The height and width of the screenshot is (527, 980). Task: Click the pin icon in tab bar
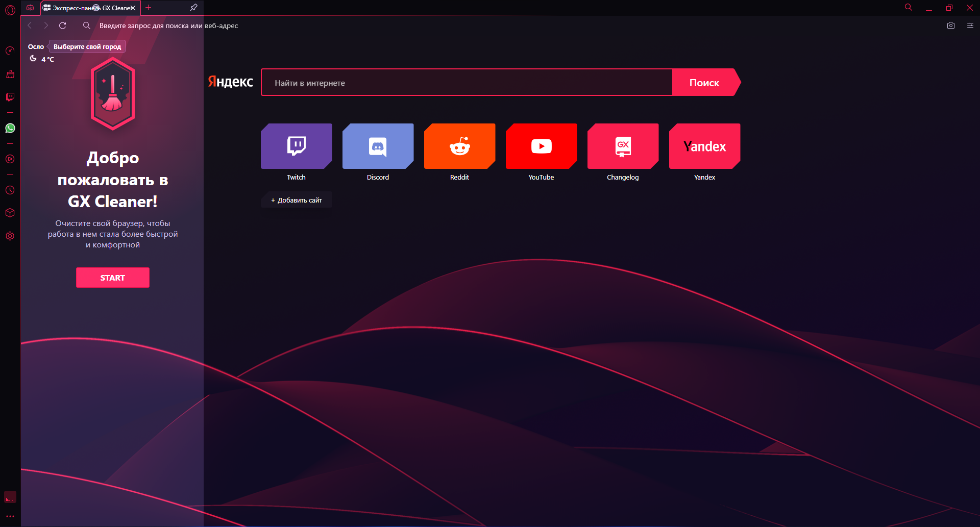pyautogui.click(x=193, y=8)
